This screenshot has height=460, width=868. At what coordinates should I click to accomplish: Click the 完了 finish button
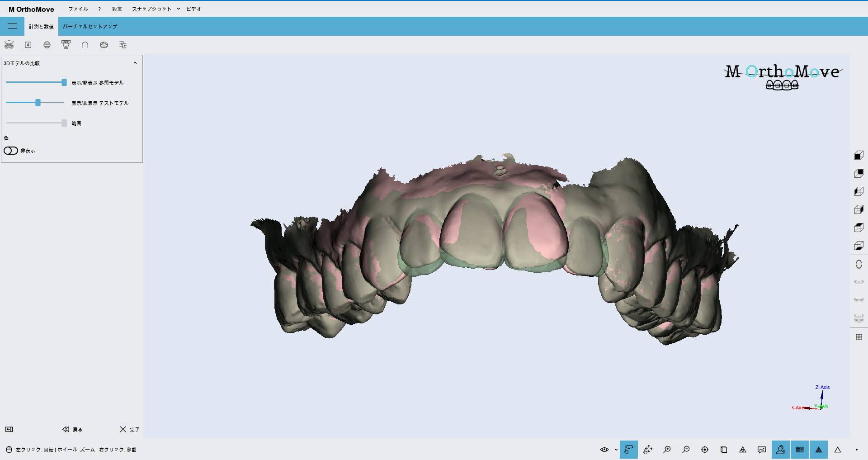pyautogui.click(x=129, y=429)
